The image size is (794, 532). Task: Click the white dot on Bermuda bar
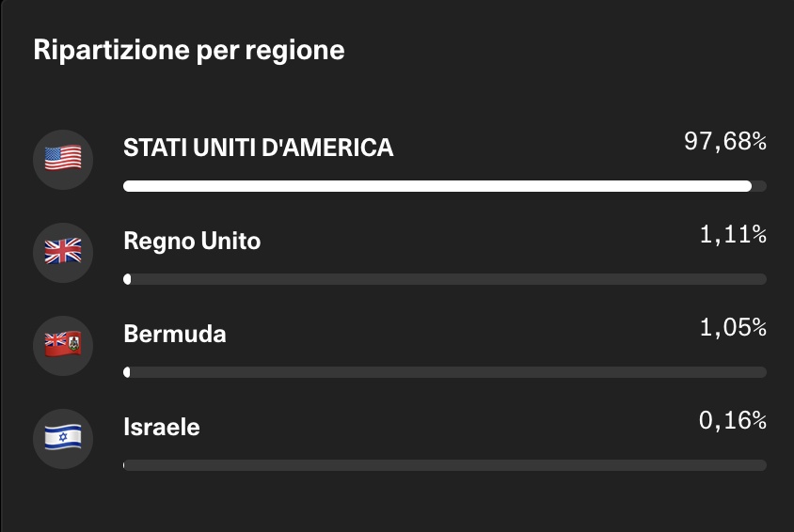pyautogui.click(x=127, y=372)
